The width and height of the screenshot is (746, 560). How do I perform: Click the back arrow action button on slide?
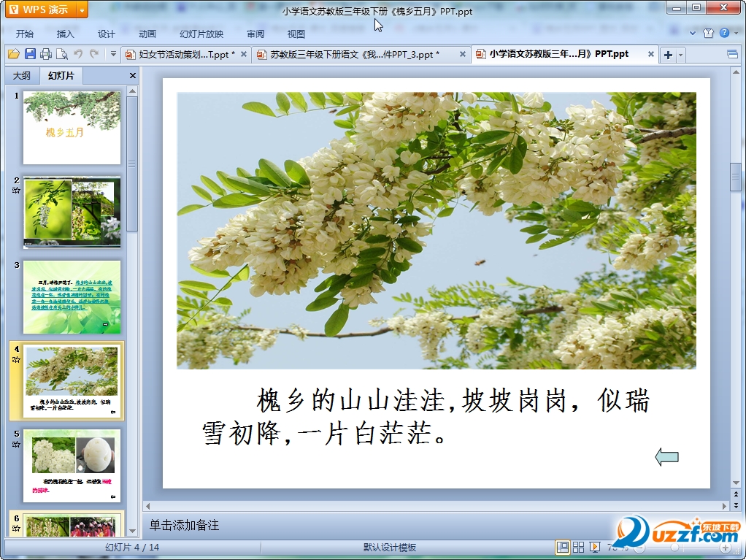(666, 457)
